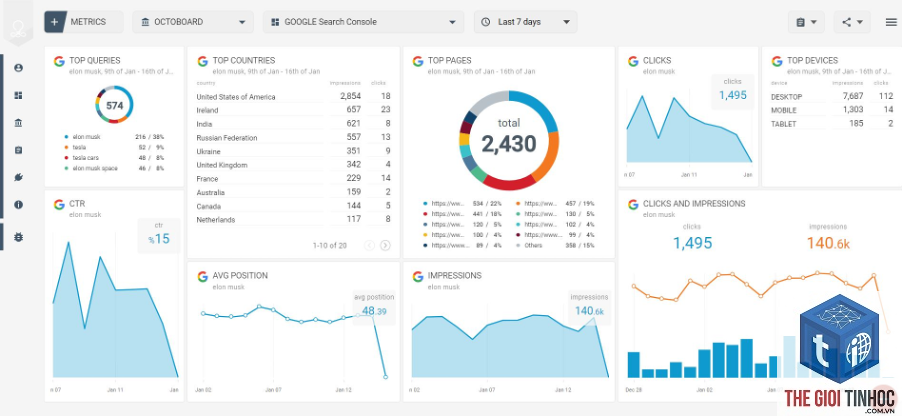This screenshot has height=416, width=902.
Task: Click the Google icon on CTR widget
Action: click(x=59, y=204)
